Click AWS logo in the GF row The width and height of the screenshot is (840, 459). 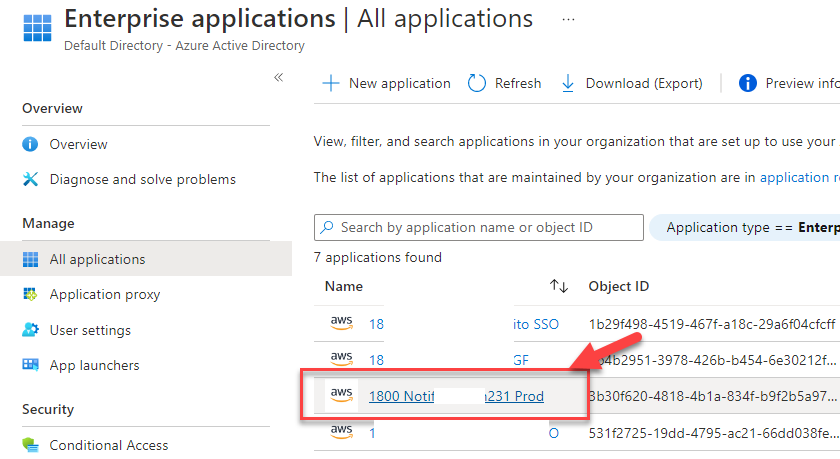[x=341, y=359]
